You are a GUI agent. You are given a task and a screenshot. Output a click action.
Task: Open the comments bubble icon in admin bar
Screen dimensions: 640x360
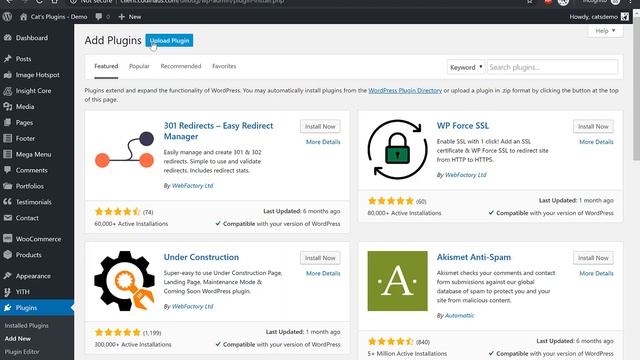coord(99,17)
